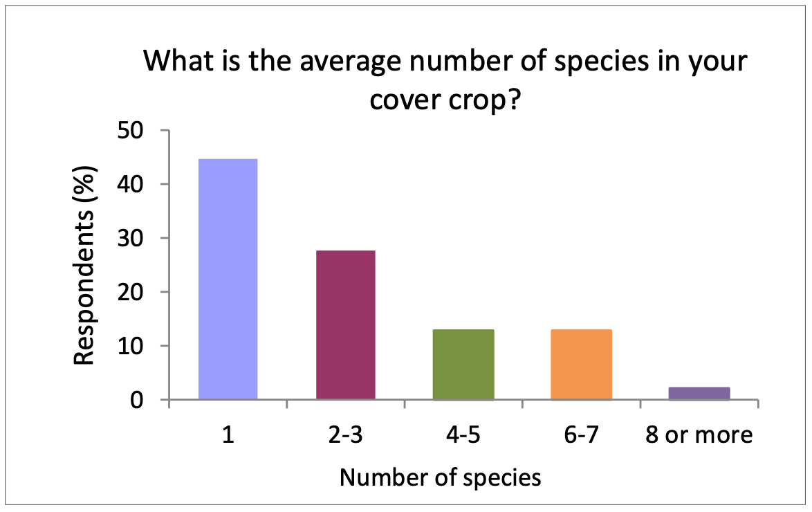
Task: Select the purple bar for 8 or more
Action: tap(699, 393)
